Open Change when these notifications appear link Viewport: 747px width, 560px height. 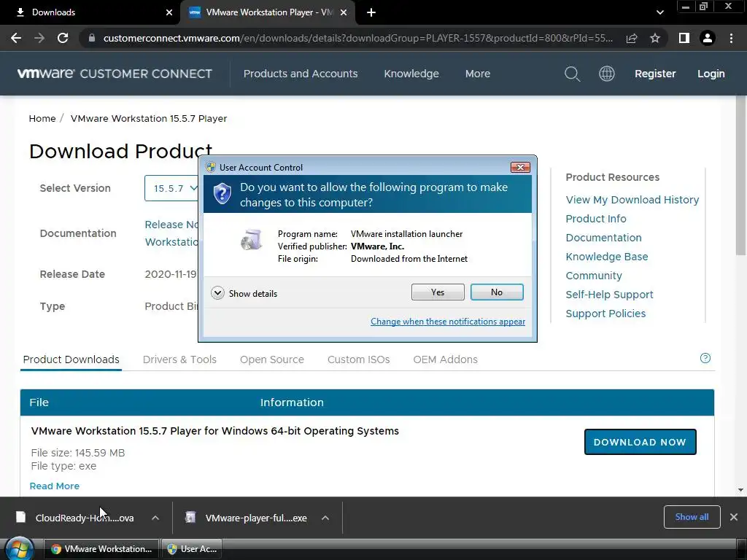tap(448, 322)
